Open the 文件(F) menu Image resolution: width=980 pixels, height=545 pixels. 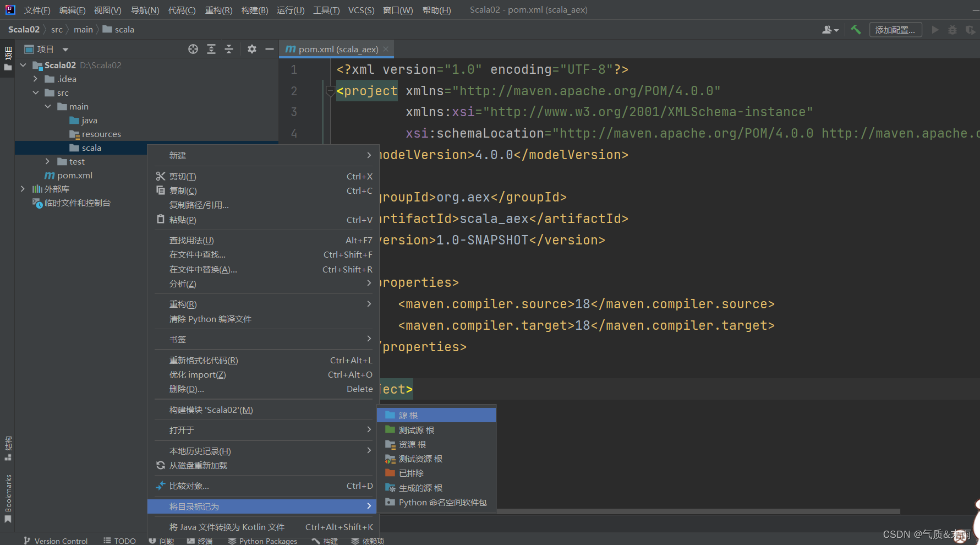[x=37, y=10]
